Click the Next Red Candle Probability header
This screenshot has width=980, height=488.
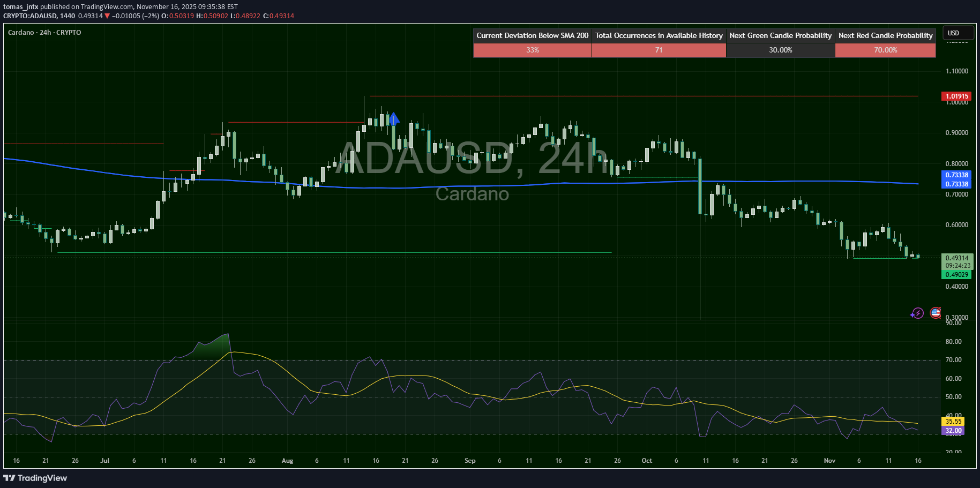[885, 36]
